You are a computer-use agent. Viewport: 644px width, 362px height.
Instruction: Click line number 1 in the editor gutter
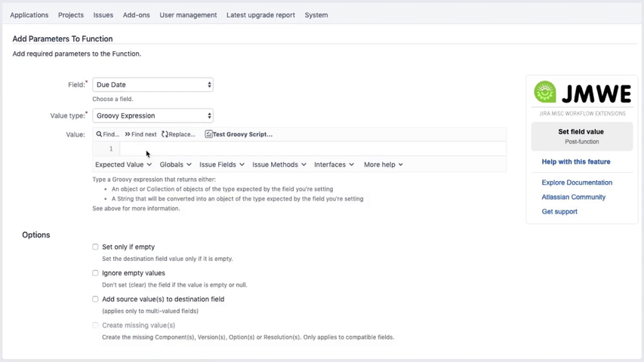point(111,149)
